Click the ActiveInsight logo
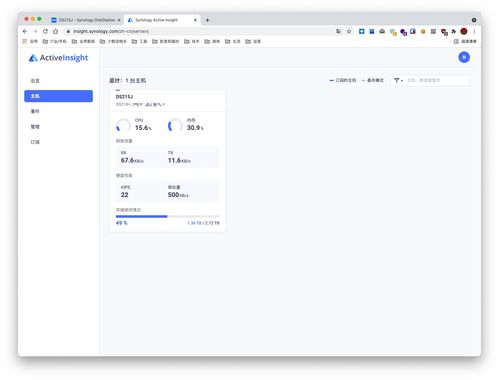The width and height of the screenshot is (499, 380). coord(58,58)
